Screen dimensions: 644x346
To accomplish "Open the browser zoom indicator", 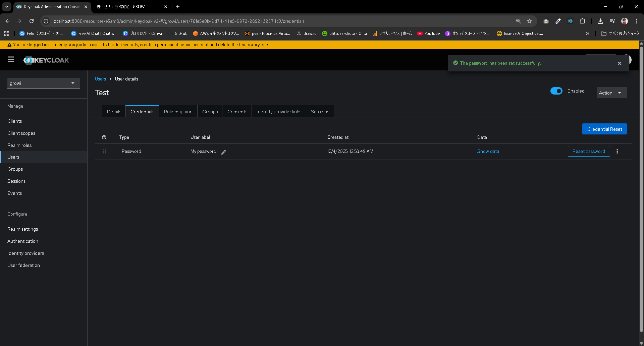I will click(x=518, y=21).
